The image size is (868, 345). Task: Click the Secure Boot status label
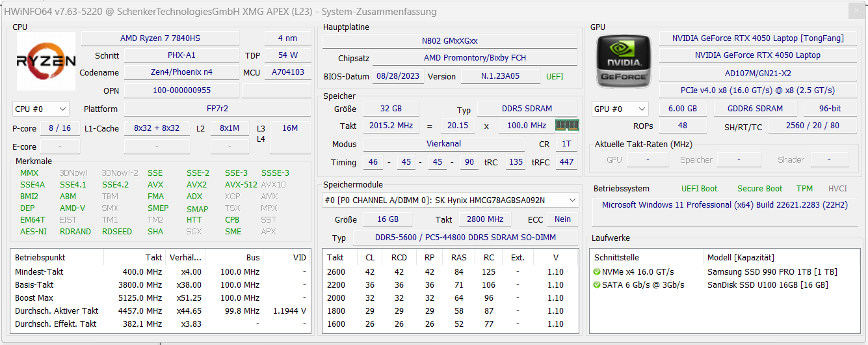click(759, 189)
